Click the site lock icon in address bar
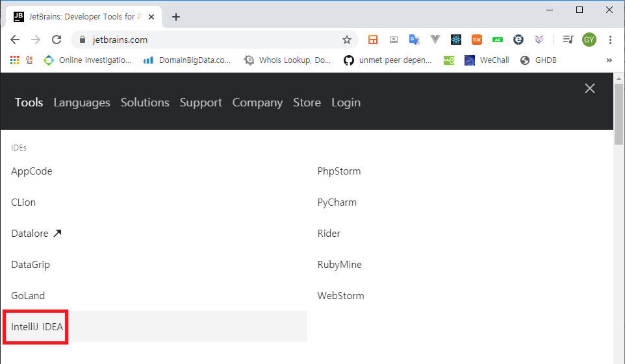Screen dimensions: 625x364 point(83,40)
